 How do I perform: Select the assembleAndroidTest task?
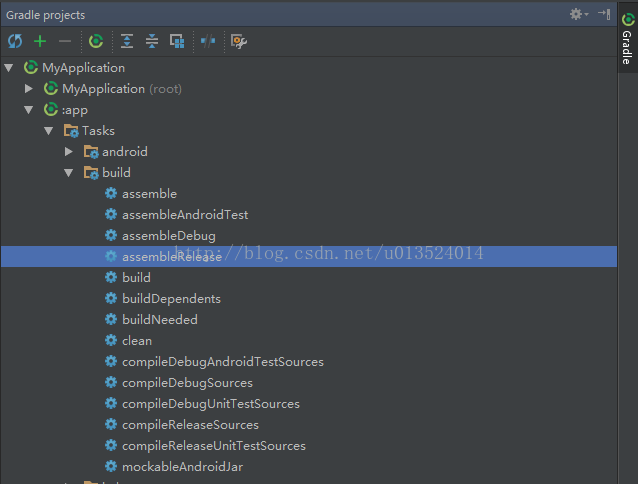pyautogui.click(x=309, y=215)
